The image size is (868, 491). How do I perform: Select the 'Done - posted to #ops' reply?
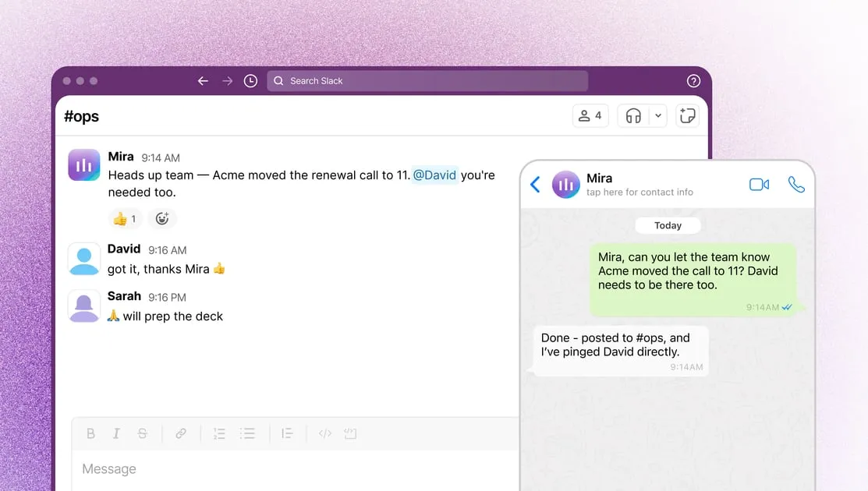tap(620, 351)
